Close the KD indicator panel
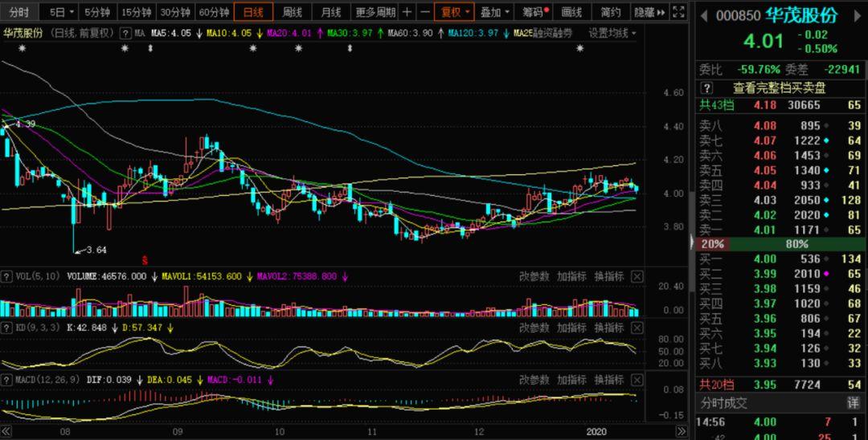This screenshot has width=868, height=440. (x=637, y=328)
